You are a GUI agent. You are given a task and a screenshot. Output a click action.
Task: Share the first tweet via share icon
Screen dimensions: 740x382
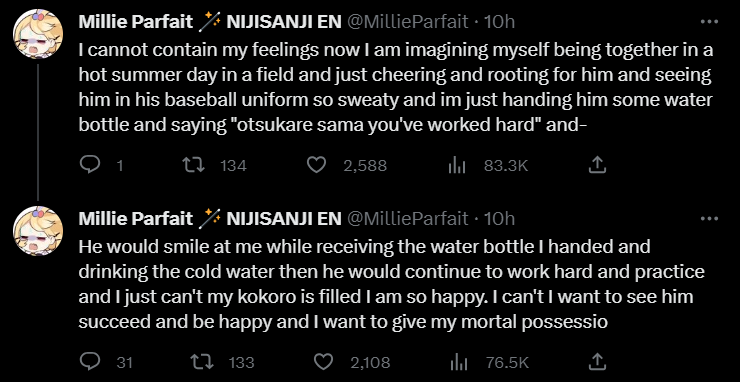click(x=597, y=165)
